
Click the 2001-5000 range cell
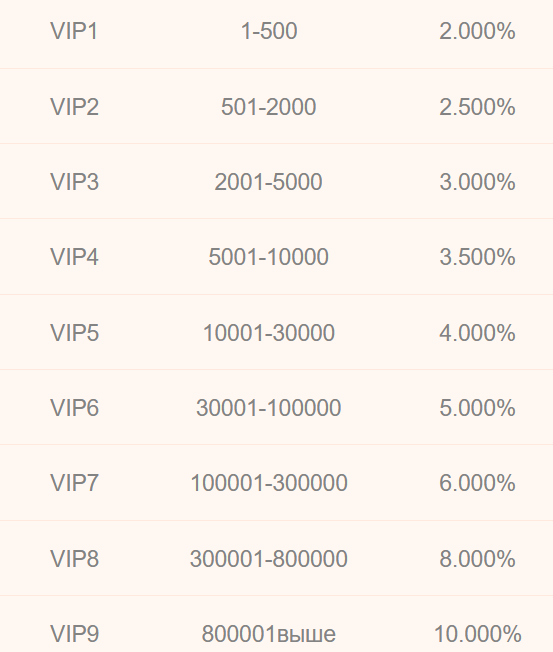pos(269,182)
